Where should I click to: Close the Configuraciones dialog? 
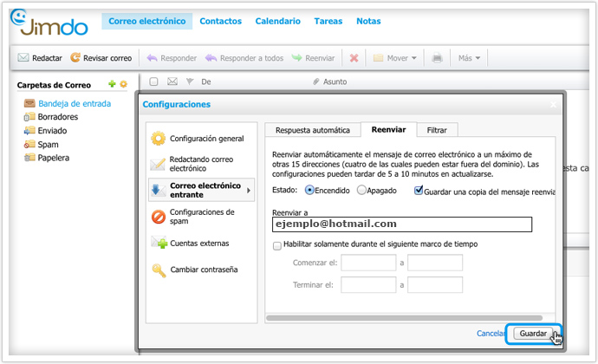[x=554, y=105]
